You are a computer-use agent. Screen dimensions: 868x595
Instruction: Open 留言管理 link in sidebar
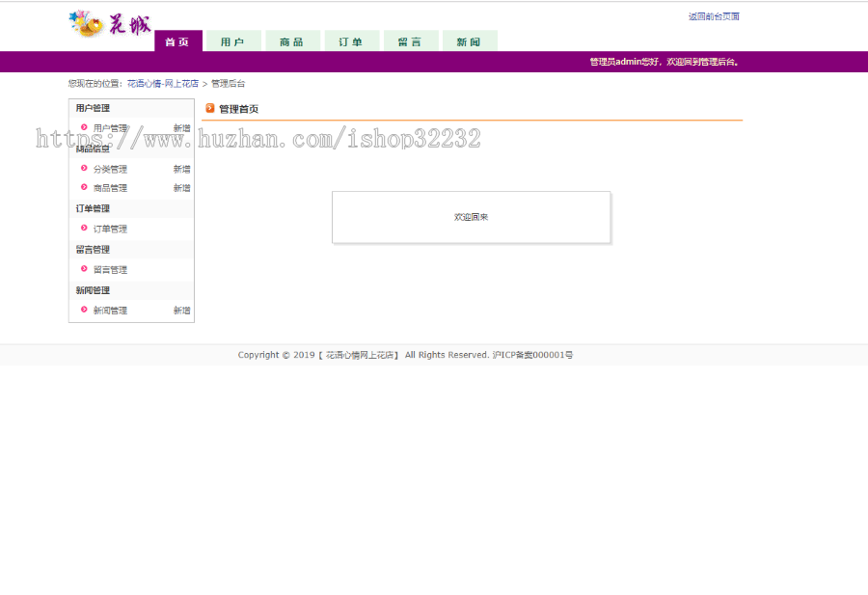(110, 270)
